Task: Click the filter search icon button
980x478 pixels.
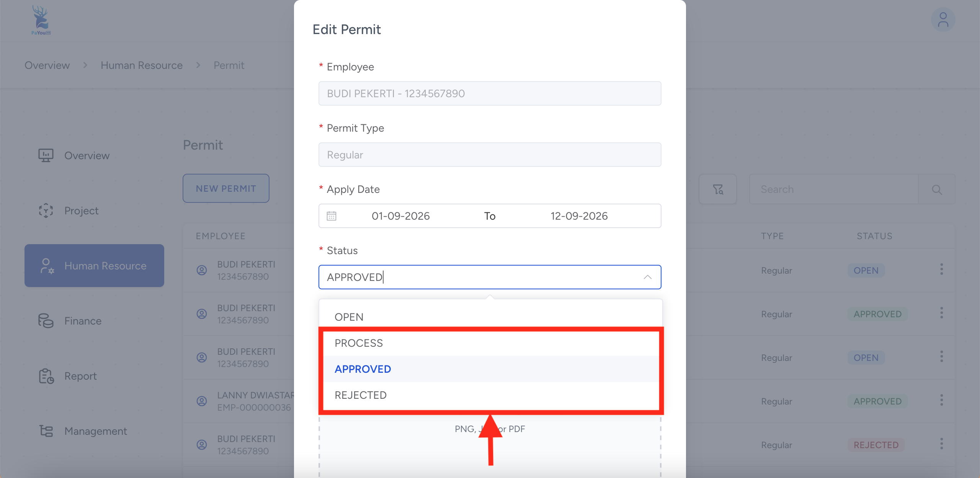Action: (x=717, y=189)
